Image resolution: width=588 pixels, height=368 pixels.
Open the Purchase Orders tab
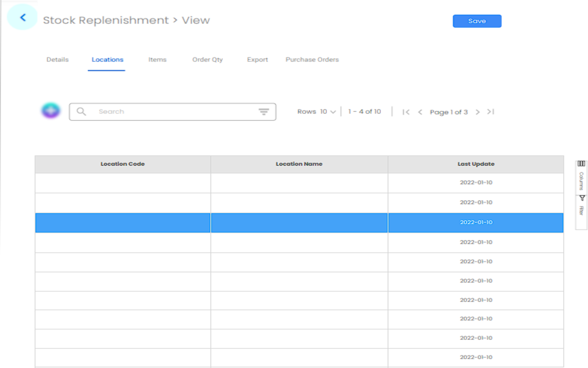point(312,60)
